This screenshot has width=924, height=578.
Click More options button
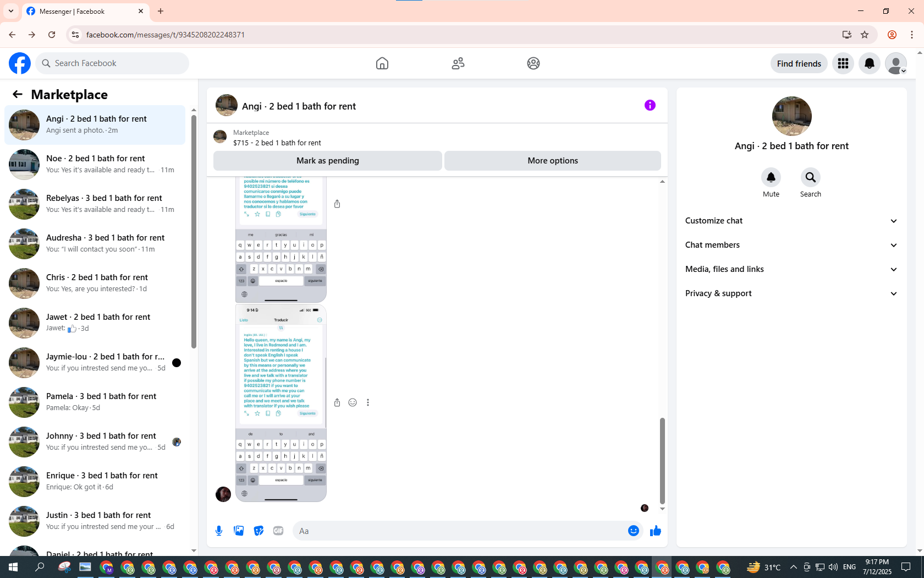(553, 161)
